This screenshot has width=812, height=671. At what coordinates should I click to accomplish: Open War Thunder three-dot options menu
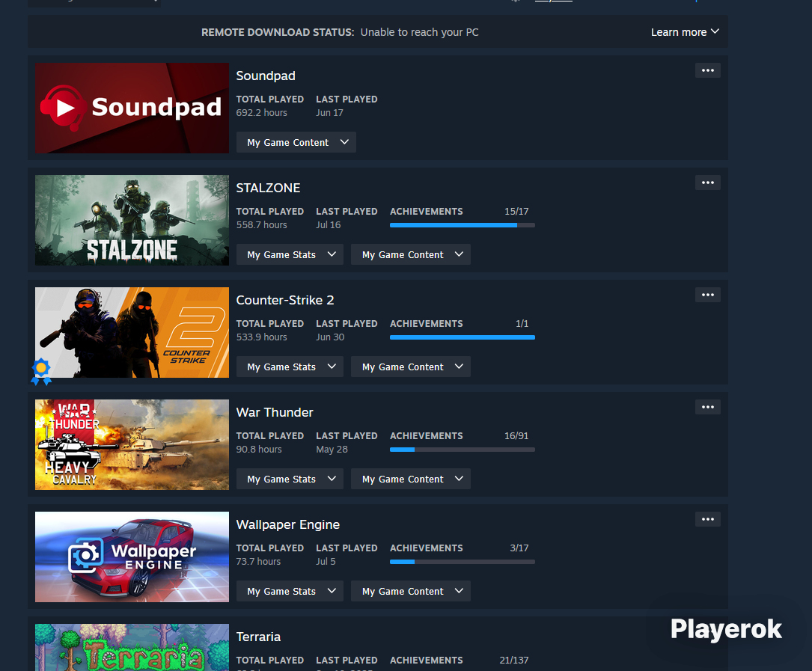point(707,407)
